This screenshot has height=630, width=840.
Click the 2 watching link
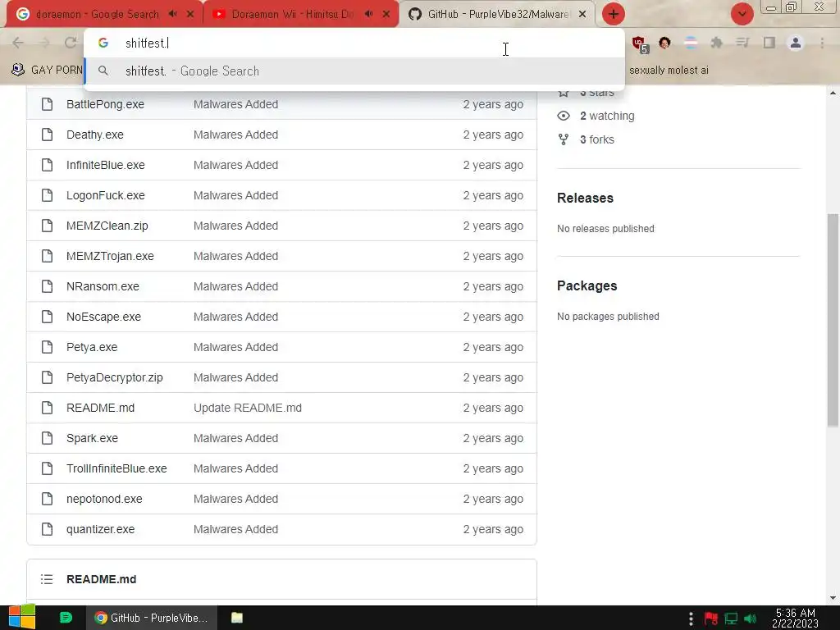coord(607,116)
